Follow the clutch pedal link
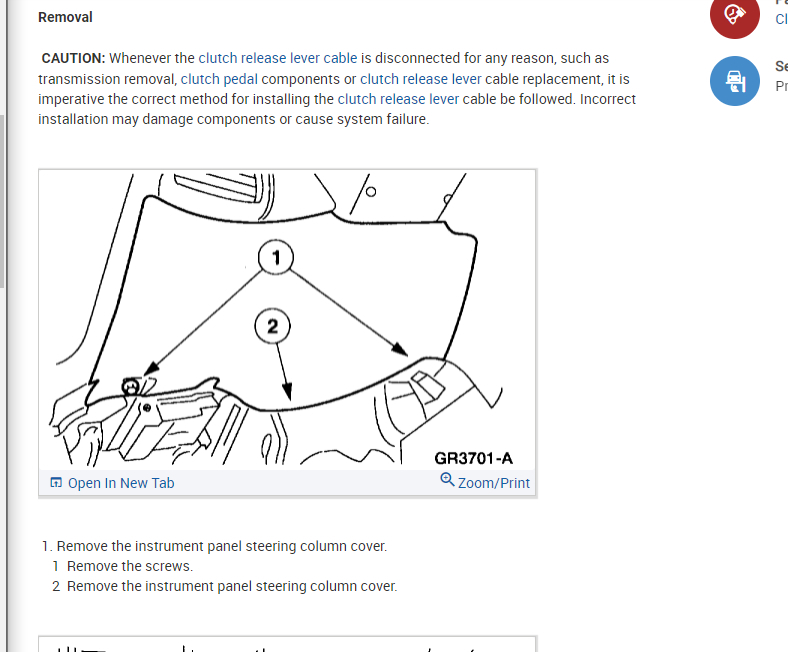Image resolution: width=788 pixels, height=652 pixels. coord(219,79)
